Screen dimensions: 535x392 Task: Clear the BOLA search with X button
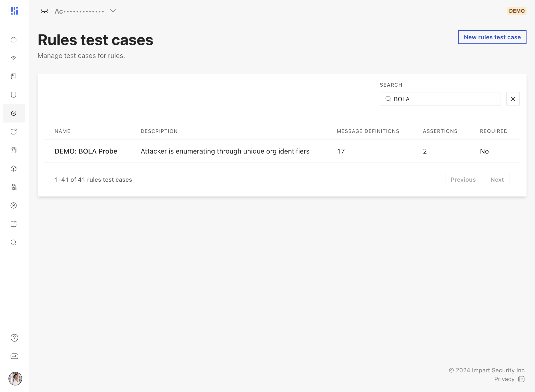[x=513, y=99]
